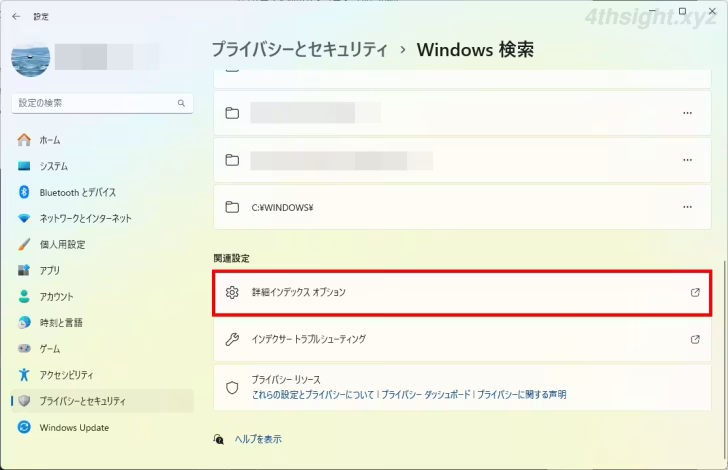Open more options for second blurred folder
This screenshot has width=728, height=470.
688,160
